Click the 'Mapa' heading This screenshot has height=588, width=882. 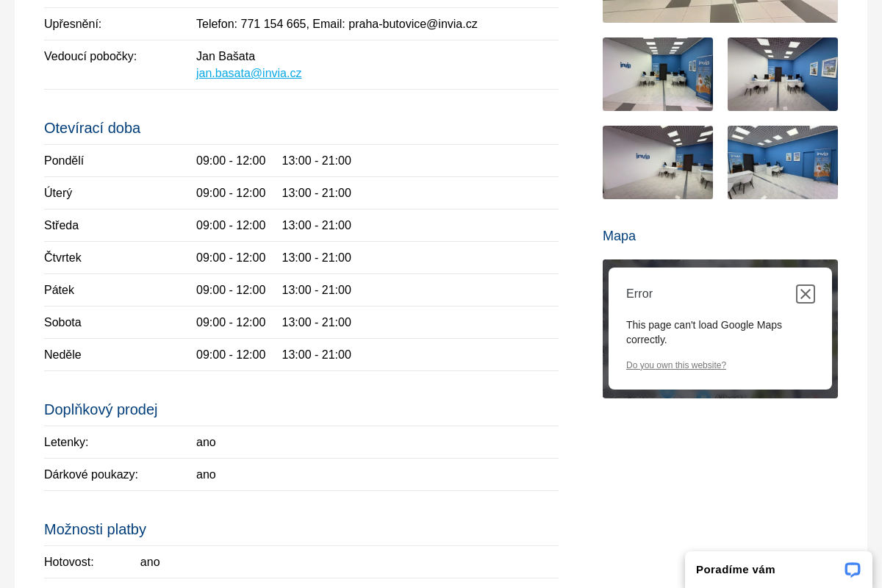(x=619, y=236)
